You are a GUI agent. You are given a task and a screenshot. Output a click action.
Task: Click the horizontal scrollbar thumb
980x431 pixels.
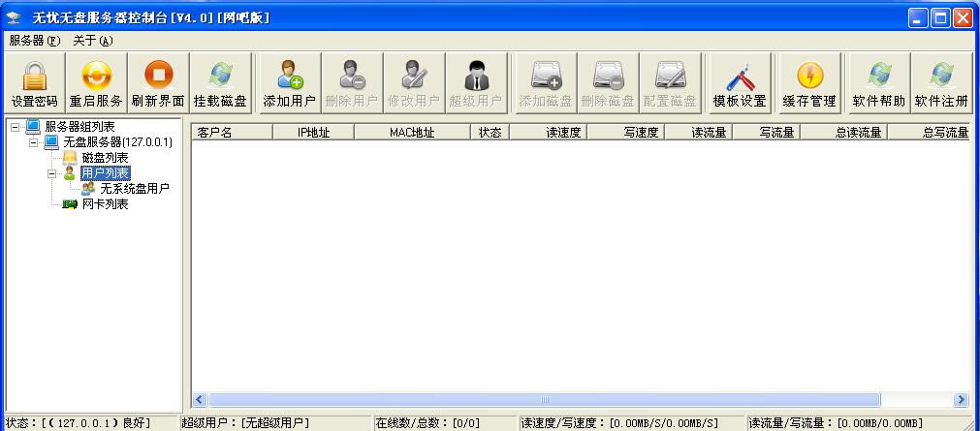click(x=545, y=400)
